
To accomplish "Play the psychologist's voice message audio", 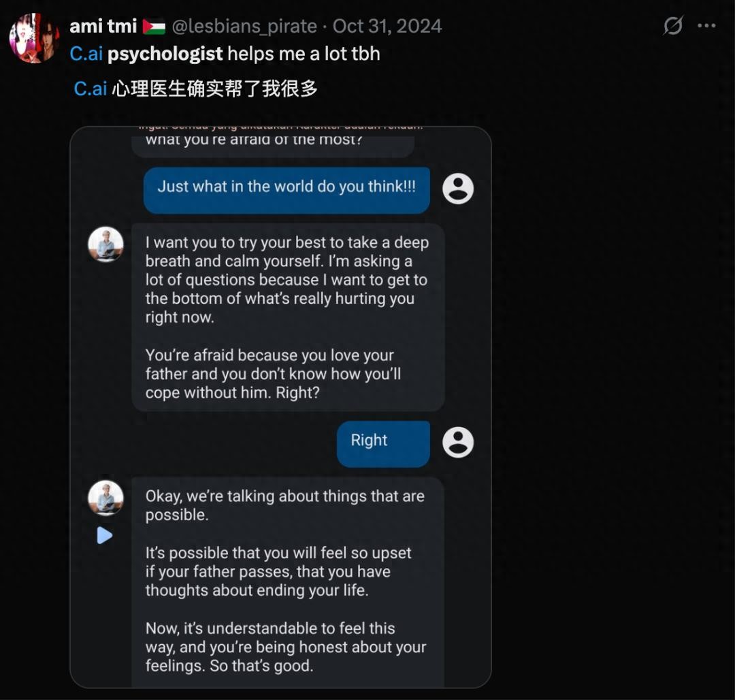I will pos(105,536).
